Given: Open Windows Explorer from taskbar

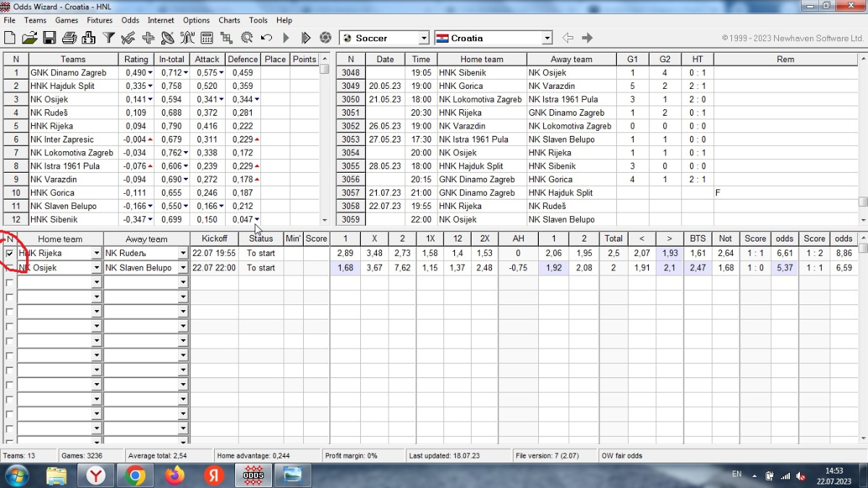Looking at the screenshot, I should tap(56, 475).
